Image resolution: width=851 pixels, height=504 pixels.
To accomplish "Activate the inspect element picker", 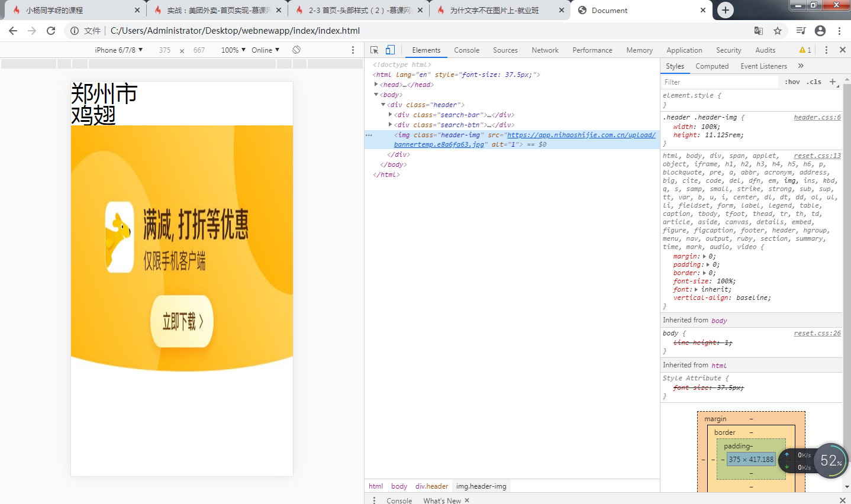I will point(374,50).
